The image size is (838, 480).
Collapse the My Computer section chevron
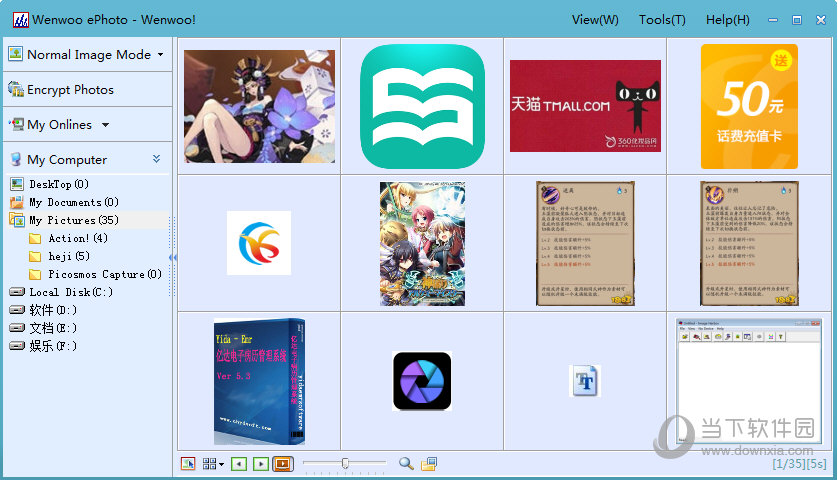click(x=156, y=159)
